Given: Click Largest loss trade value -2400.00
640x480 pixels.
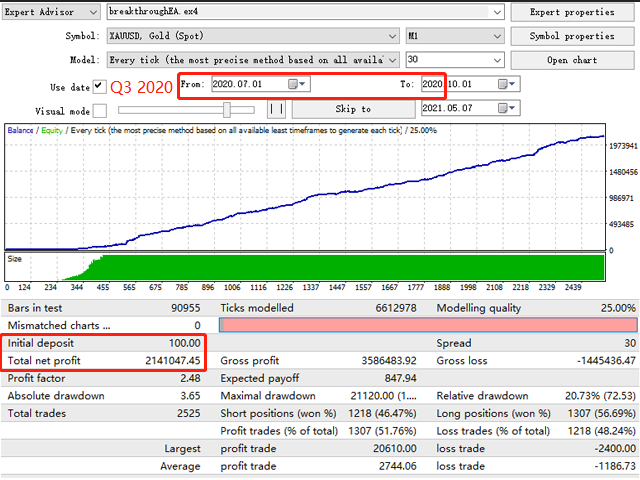Looking at the screenshot, I should tap(615, 449).
